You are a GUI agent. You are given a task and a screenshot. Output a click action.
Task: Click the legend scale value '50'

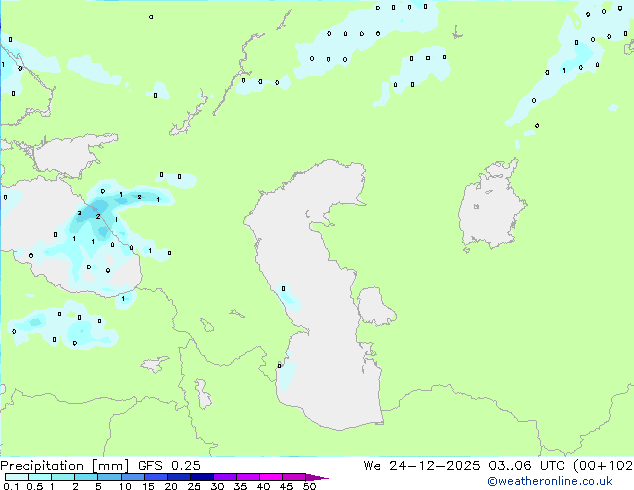pos(309,486)
